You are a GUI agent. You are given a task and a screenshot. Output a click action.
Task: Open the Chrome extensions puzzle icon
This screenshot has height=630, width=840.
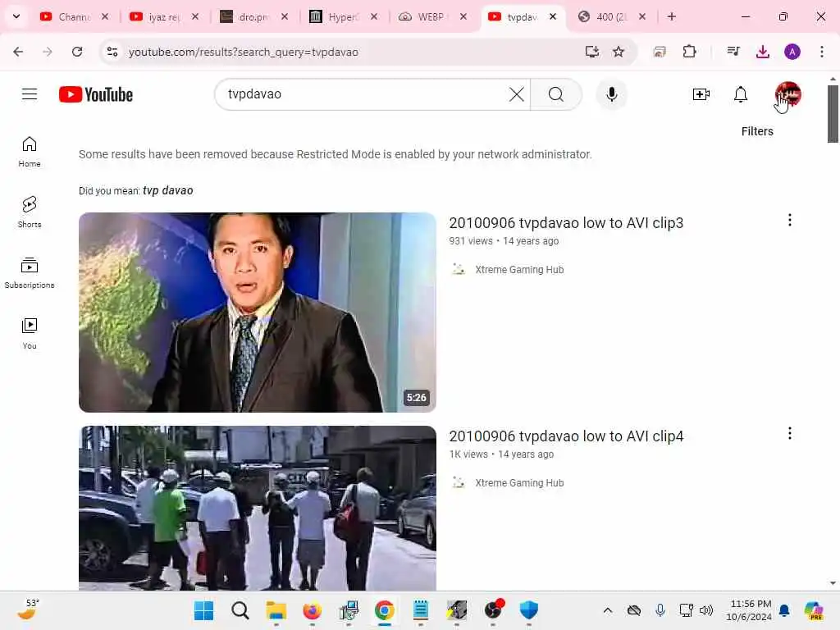pos(689,52)
